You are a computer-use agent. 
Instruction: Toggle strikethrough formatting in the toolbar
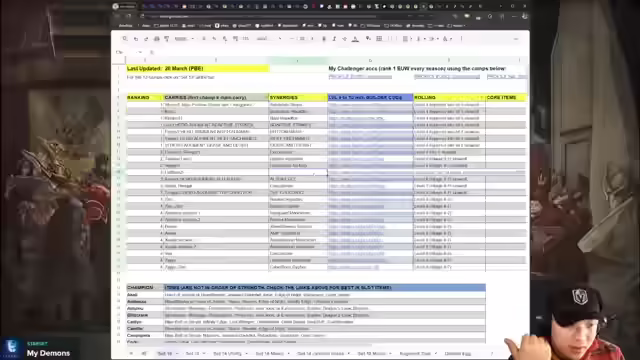tap(345, 39)
